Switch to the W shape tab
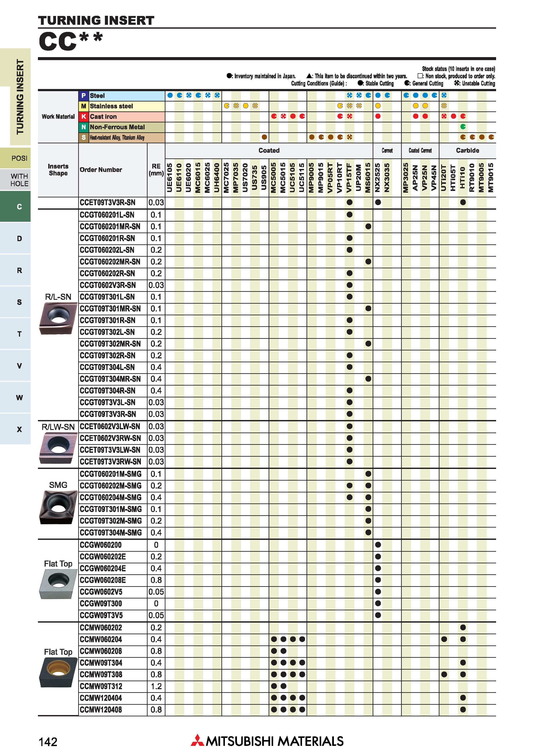 pos(16,397)
